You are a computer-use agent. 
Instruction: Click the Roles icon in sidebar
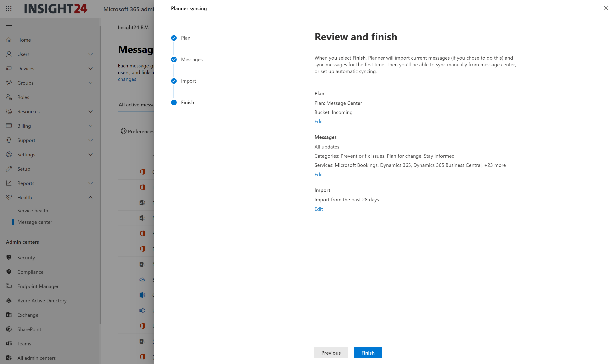pos(9,97)
